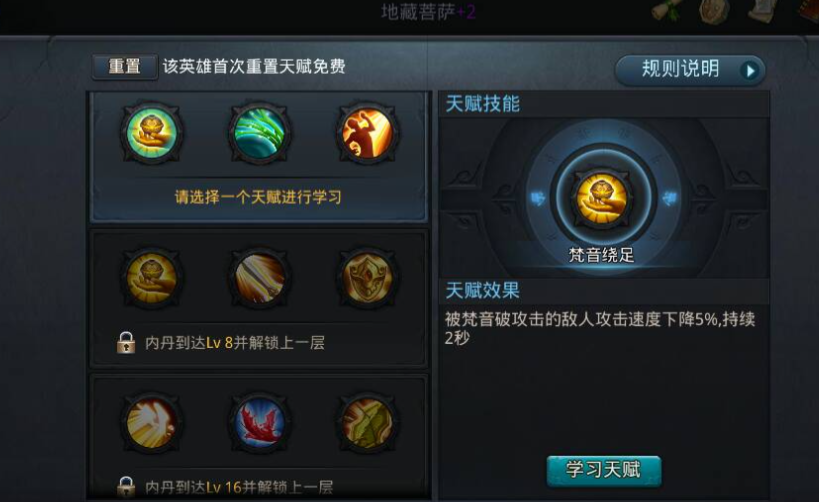Click the play arrow on 规则说明 button
This screenshot has width=819, height=502.
pyautogui.click(x=750, y=71)
